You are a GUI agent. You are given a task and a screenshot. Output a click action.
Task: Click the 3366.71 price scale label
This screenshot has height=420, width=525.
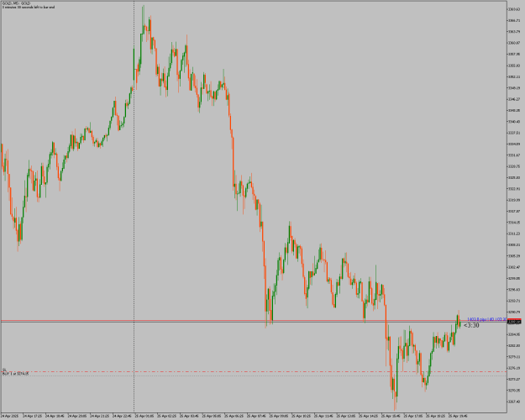[514, 20]
